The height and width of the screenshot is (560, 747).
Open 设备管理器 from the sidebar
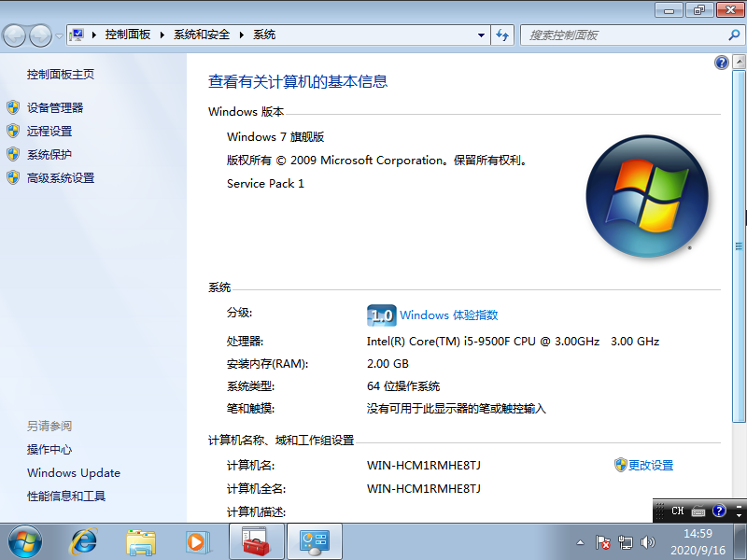(54, 106)
